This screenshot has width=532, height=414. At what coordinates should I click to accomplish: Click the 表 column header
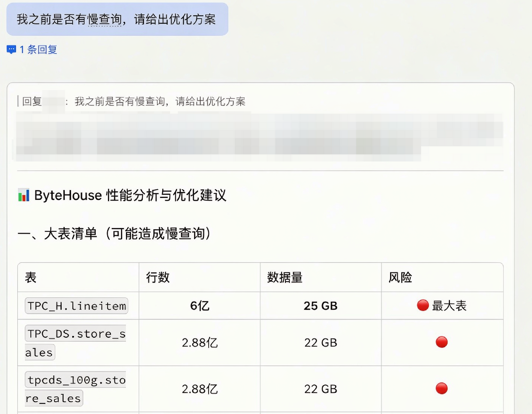pyautogui.click(x=31, y=277)
